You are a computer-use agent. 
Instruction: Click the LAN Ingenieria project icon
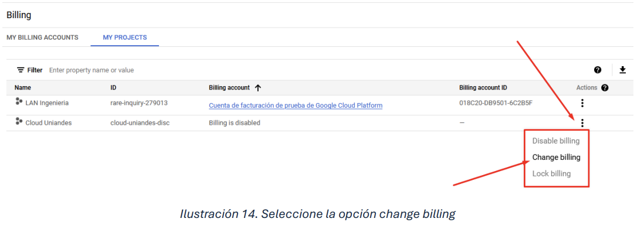(19, 103)
